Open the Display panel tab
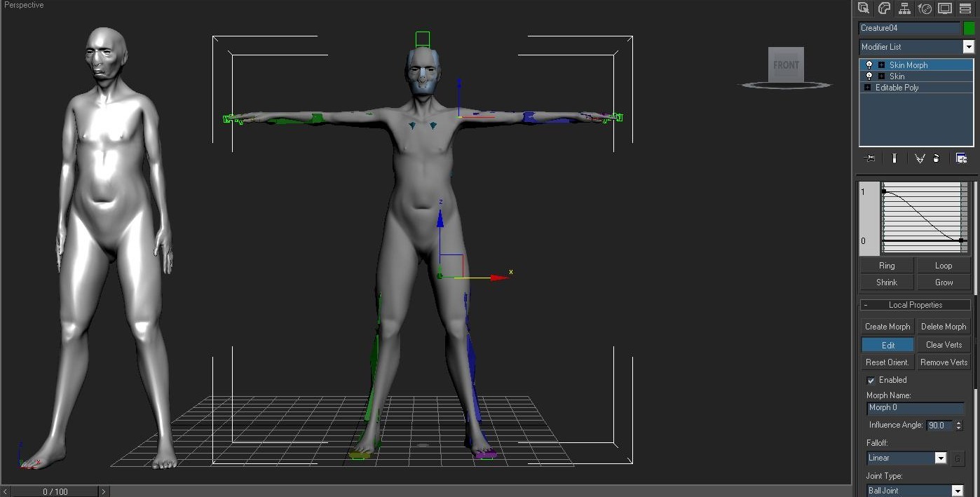The width and height of the screenshot is (980, 497). (945, 8)
